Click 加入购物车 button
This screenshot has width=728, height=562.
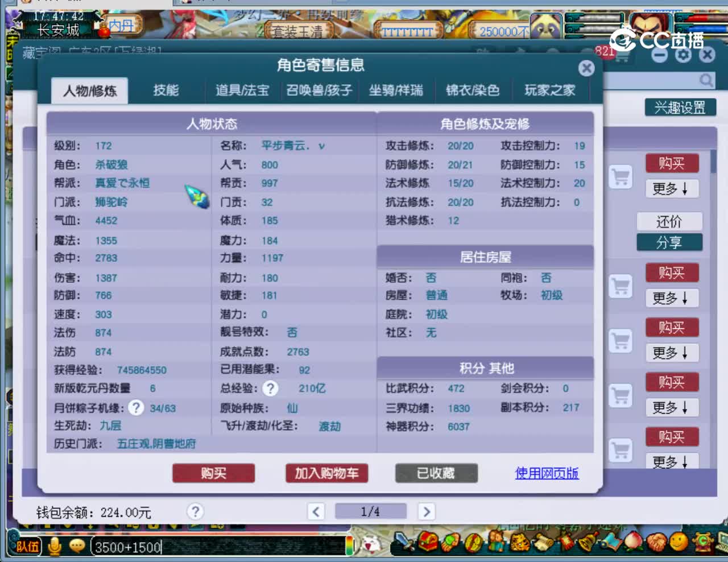click(x=326, y=473)
